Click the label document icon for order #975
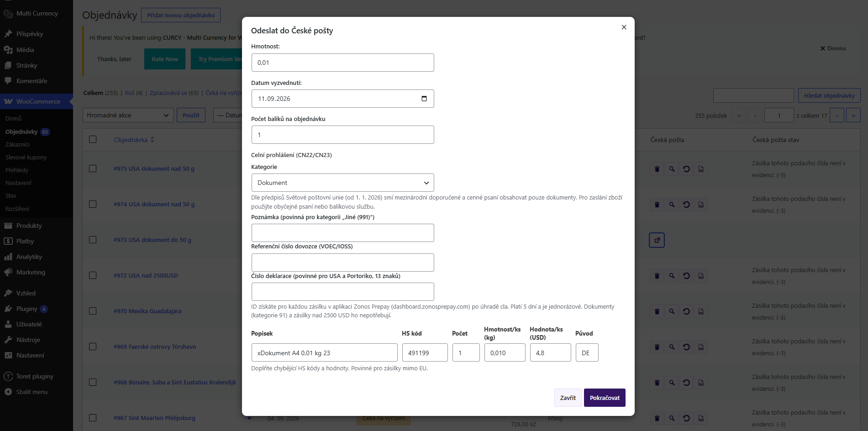 701,169
